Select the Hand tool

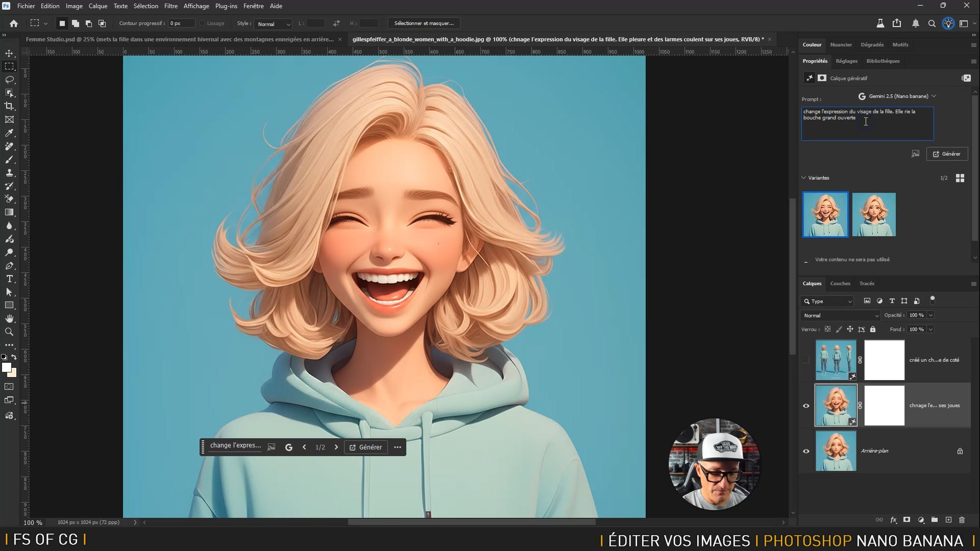pyautogui.click(x=9, y=318)
